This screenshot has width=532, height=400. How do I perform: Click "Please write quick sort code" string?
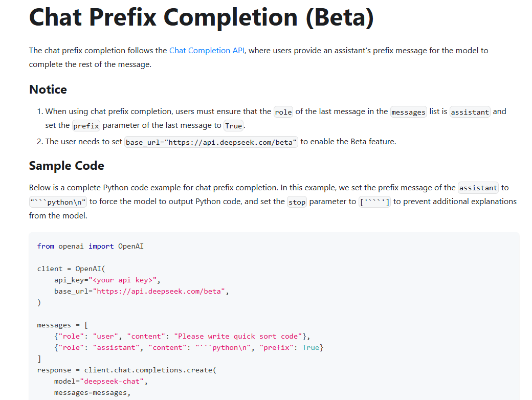(x=238, y=337)
